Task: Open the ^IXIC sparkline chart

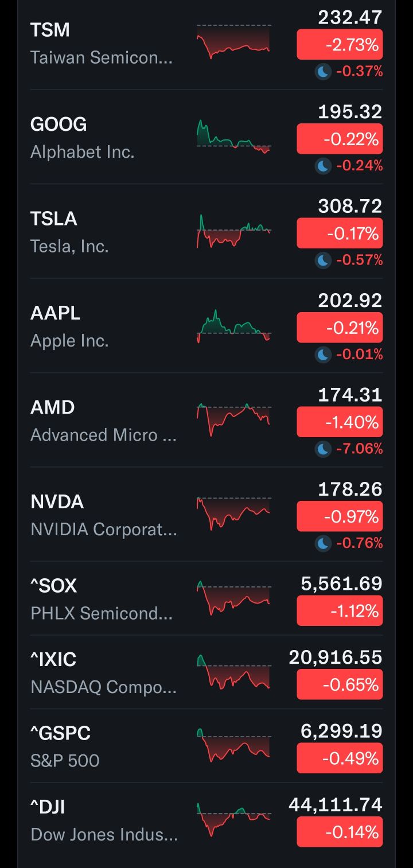Action: [x=233, y=672]
